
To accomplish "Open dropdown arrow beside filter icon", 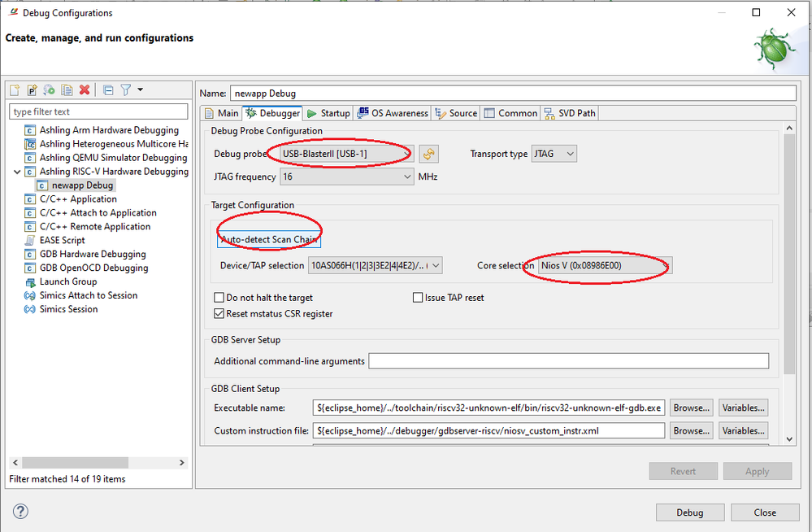I will (x=141, y=89).
